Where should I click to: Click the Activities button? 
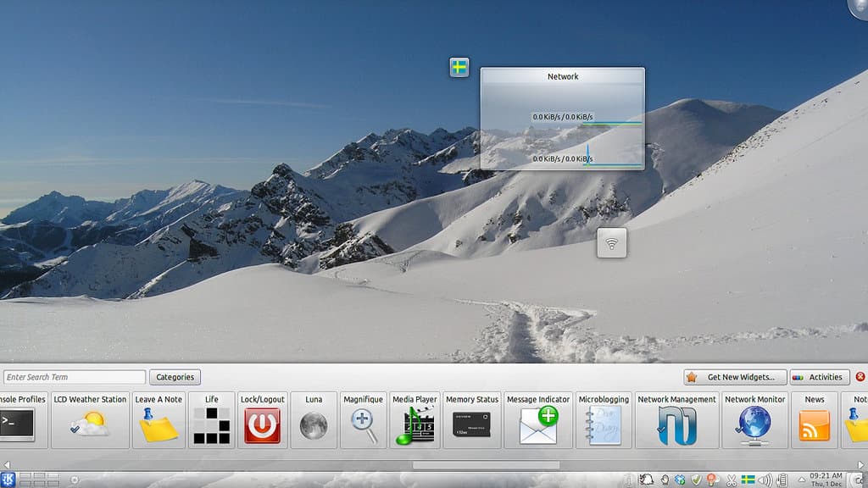click(x=819, y=377)
